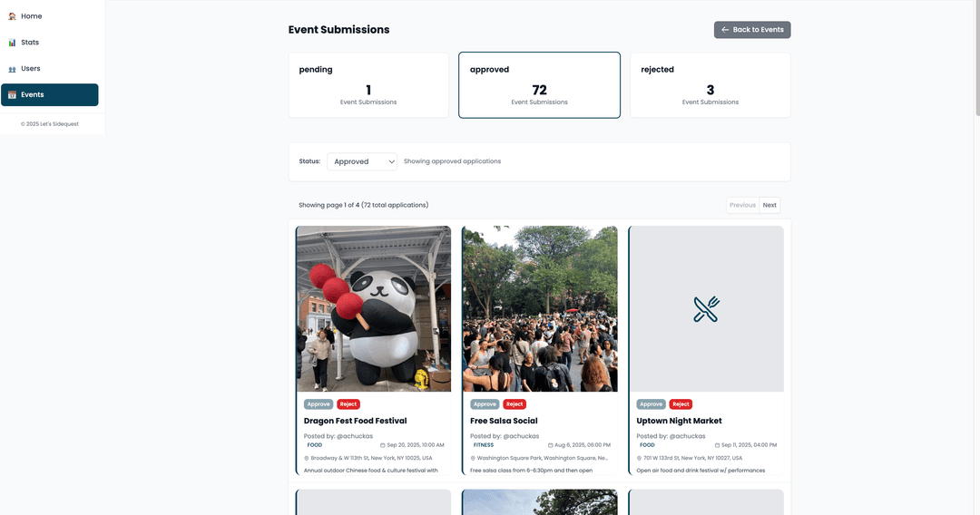Click the Users people icon
Viewport: 980px width, 515px height.
[x=12, y=69]
